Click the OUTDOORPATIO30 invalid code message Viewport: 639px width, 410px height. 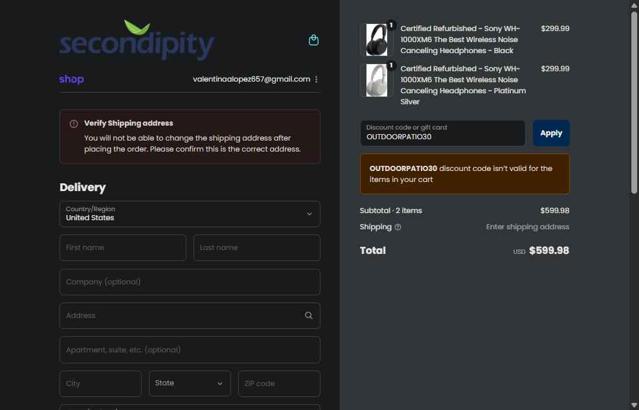(465, 174)
